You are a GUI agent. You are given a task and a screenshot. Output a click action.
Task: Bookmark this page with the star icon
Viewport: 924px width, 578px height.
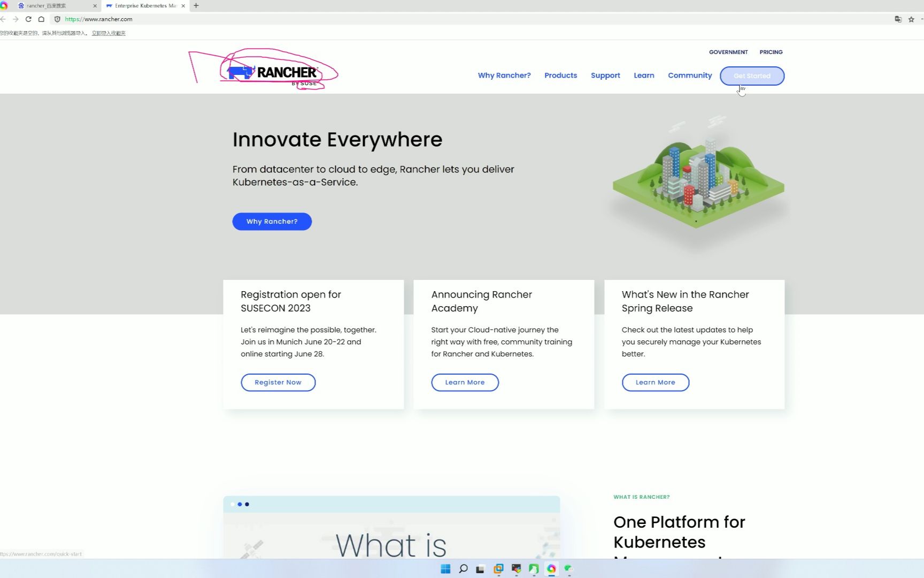pos(911,19)
